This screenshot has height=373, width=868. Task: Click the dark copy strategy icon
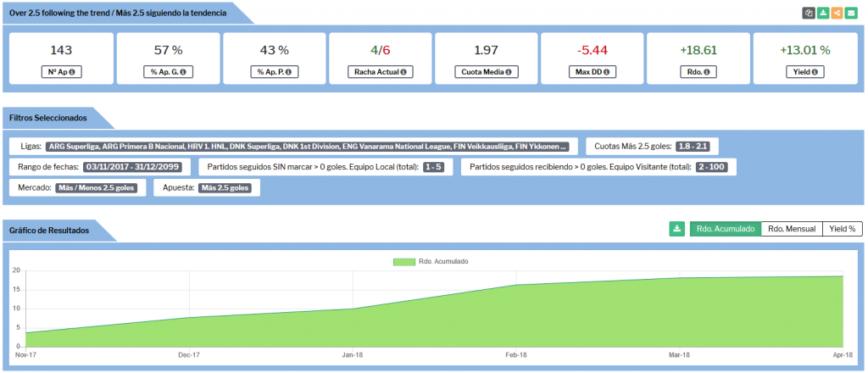(809, 13)
